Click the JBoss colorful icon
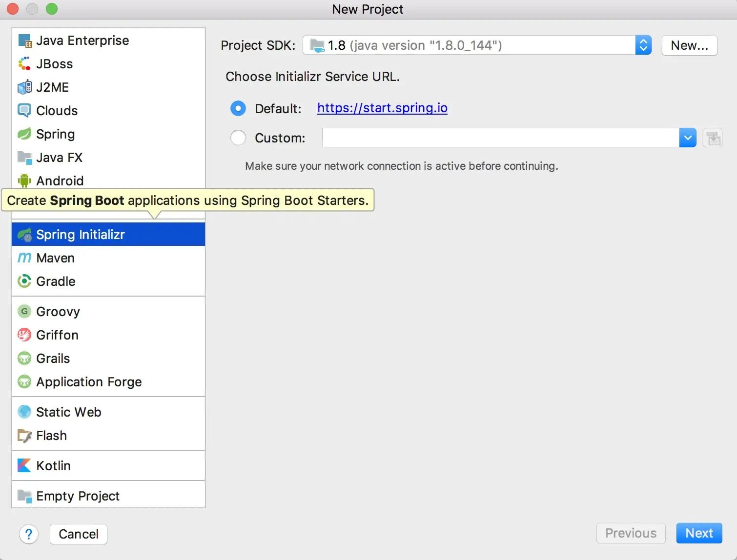This screenshot has width=737, height=560. click(x=24, y=64)
